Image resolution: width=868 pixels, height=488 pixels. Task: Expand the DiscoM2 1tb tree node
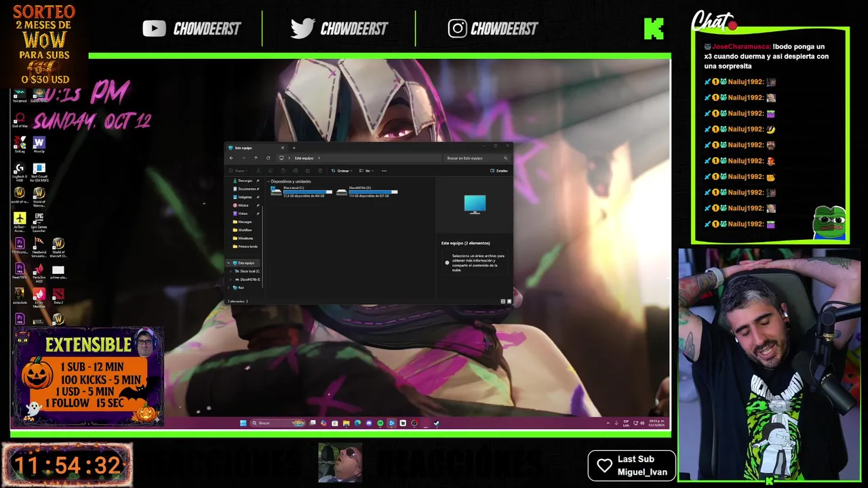pos(231,279)
